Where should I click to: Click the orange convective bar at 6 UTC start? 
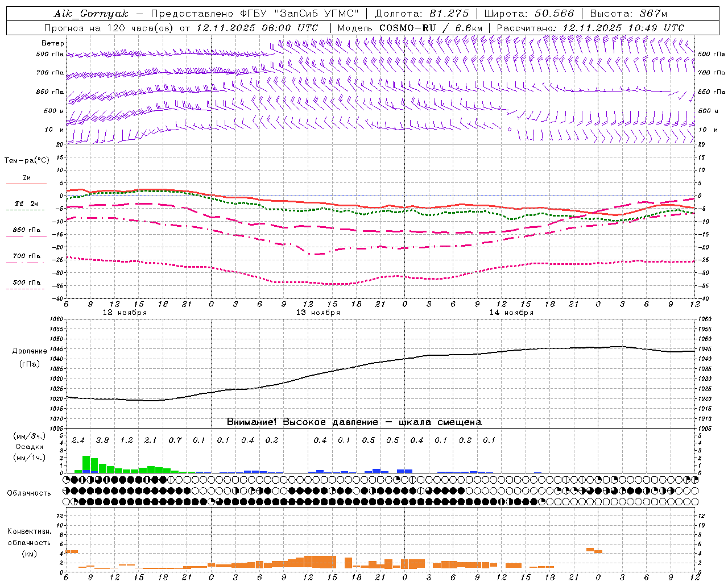[x=72, y=551]
